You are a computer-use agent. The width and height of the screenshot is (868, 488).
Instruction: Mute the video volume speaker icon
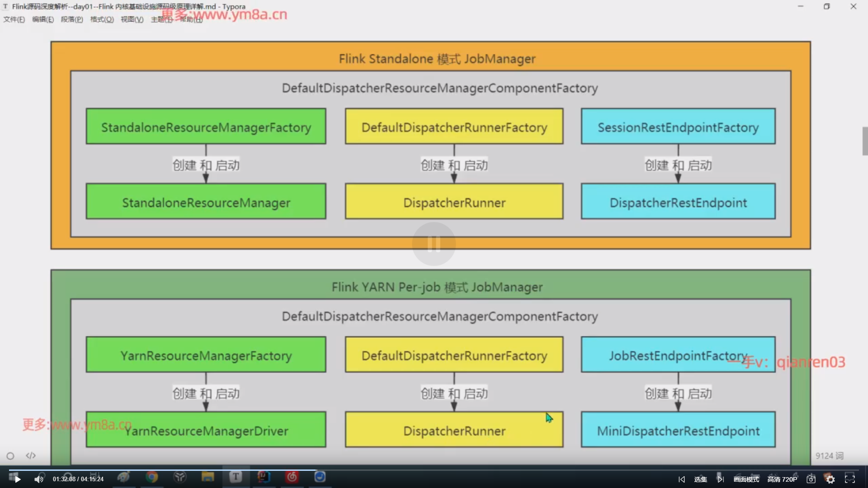point(39,479)
